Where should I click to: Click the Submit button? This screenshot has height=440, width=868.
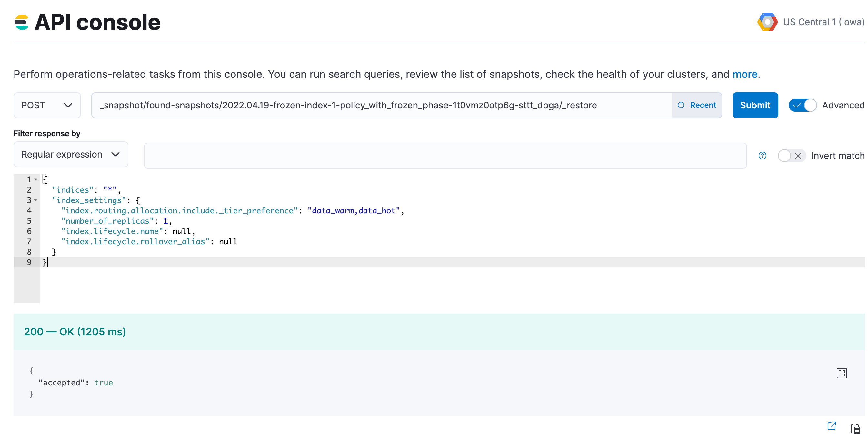(x=755, y=105)
